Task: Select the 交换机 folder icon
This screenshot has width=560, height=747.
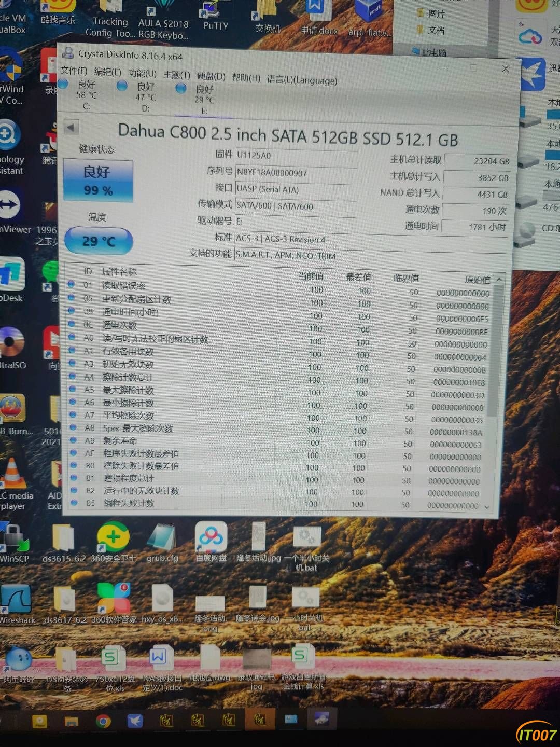Action: (268, 17)
